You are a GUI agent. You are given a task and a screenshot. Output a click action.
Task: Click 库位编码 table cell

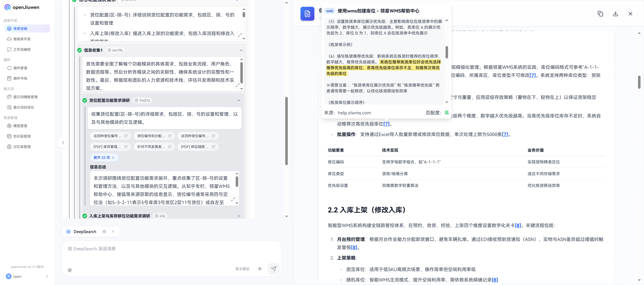(x=336, y=162)
